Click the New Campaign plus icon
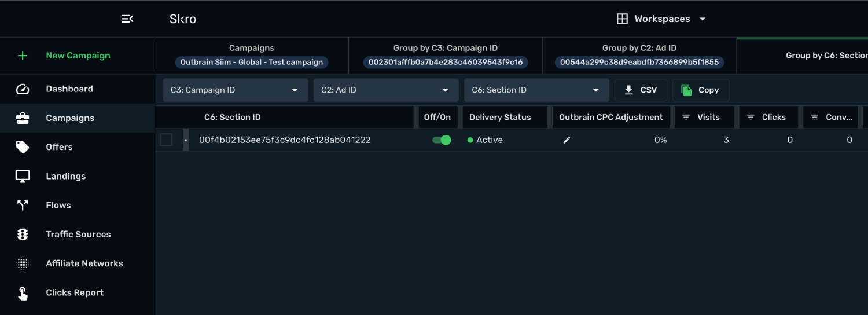Screen dimensions: 868x315 pyautogui.click(x=23, y=56)
